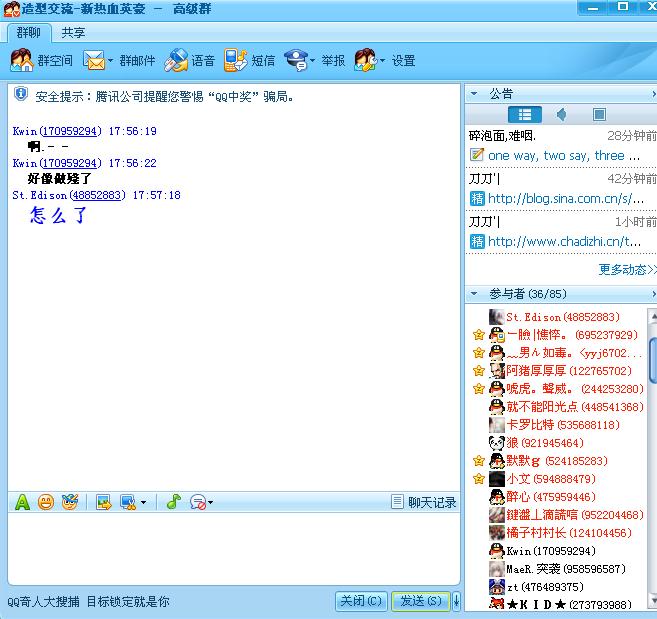
Task: Click the participant list scrollbar thumb
Action: point(653,360)
